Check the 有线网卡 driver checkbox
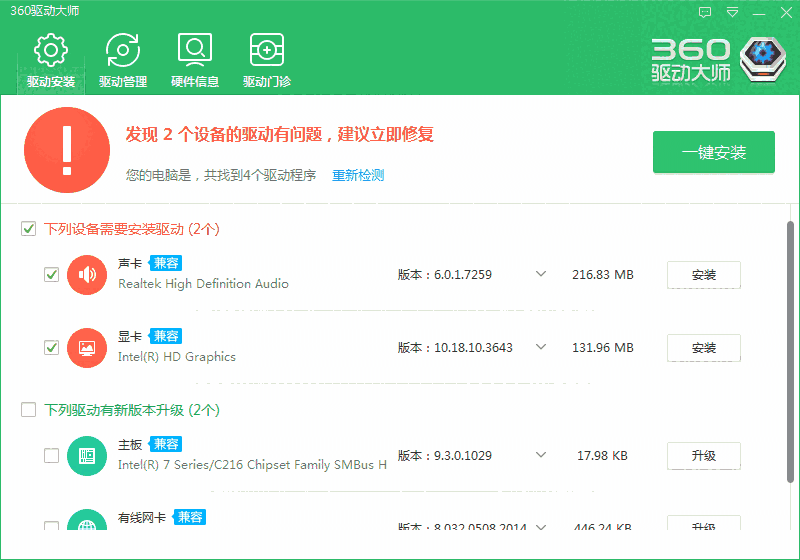Screen dimensions: 800x560 (x=52, y=525)
